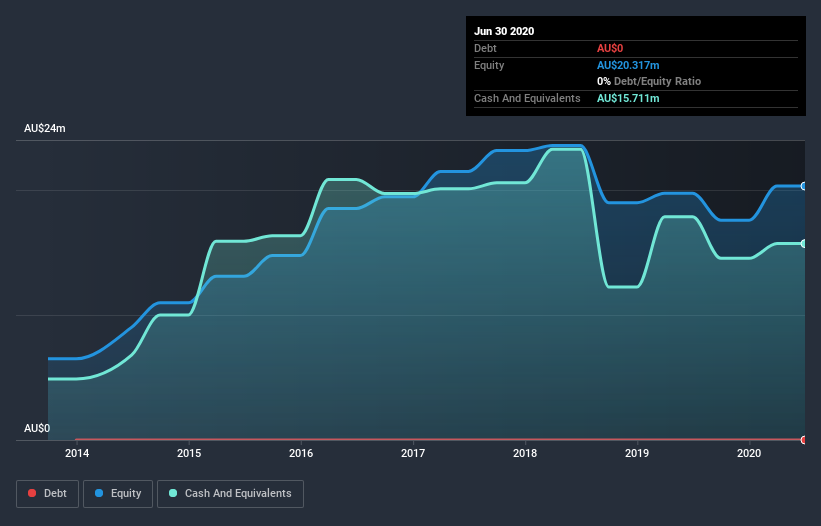Click the 2017 x-axis label
The height and width of the screenshot is (526, 821).
pyautogui.click(x=413, y=453)
